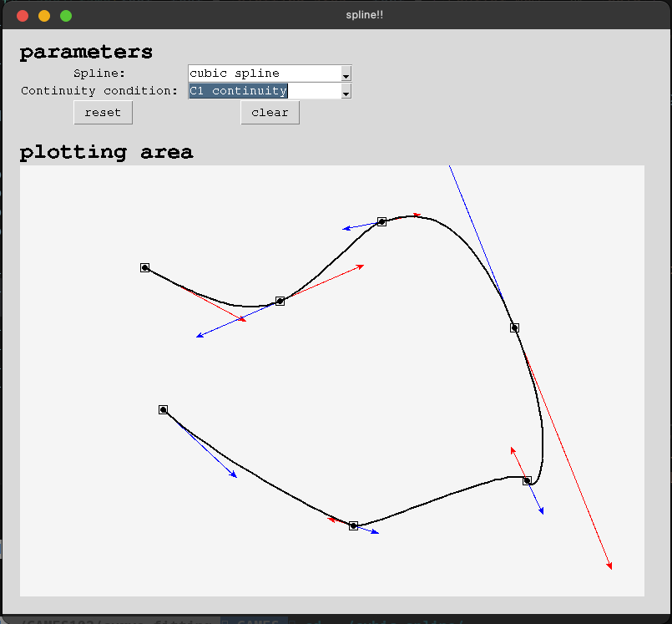
Task: Open the Spline type dropdown arrow
Action: tap(346, 74)
